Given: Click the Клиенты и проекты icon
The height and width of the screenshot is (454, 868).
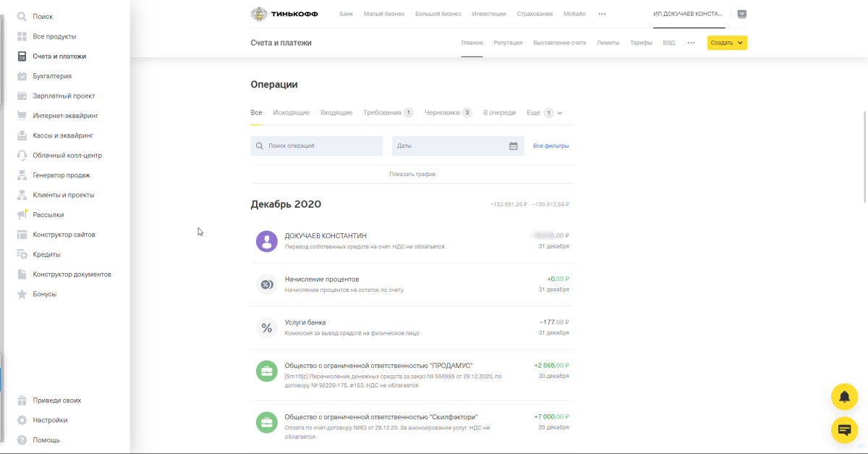Looking at the screenshot, I should [22, 195].
